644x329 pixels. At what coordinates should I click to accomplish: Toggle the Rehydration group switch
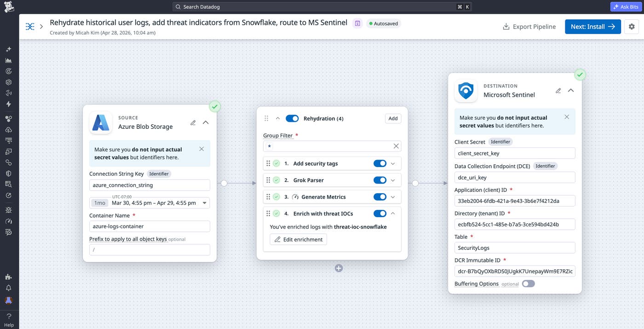pyautogui.click(x=292, y=119)
